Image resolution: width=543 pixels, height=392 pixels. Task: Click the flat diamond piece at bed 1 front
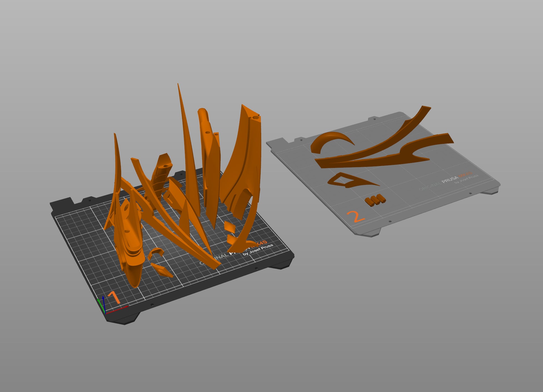162,270
